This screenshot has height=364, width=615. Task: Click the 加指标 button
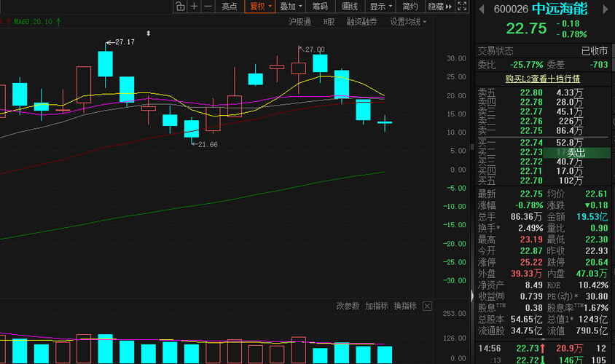377,306
